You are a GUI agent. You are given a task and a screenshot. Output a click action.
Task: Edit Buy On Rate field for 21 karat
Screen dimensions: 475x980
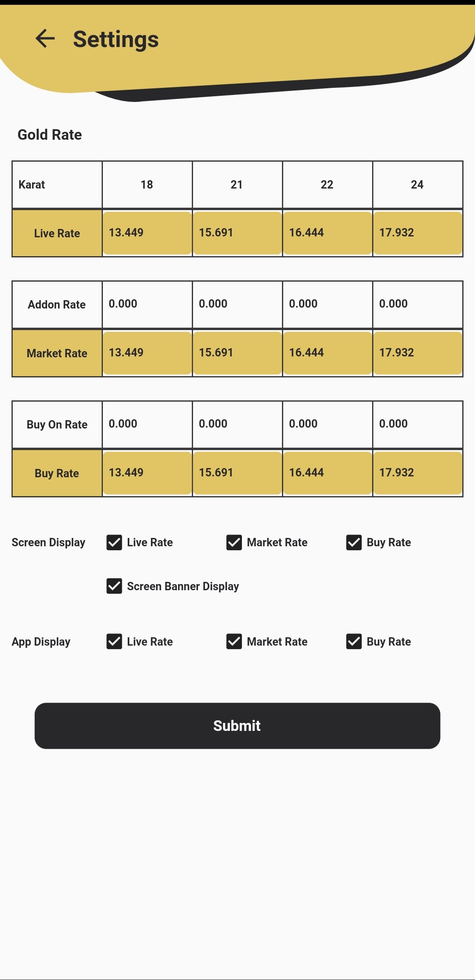(237, 424)
